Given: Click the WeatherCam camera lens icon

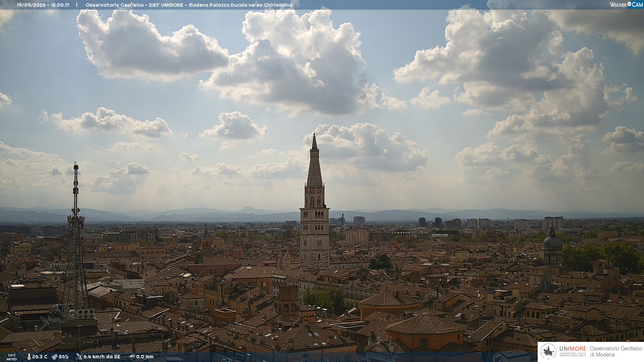Looking at the screenshot, I should pos(629,4).
